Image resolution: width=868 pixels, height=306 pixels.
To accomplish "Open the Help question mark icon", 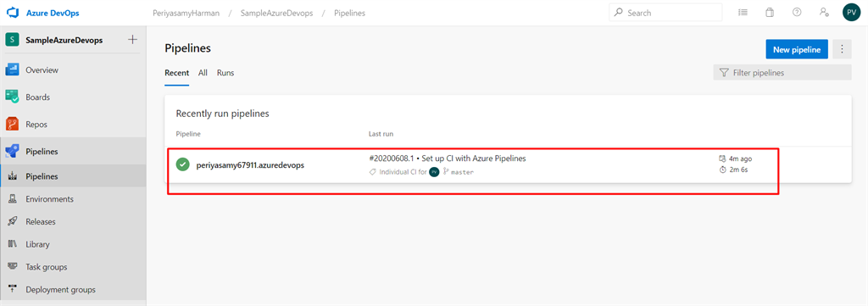I will pyautogui.click(x=797, y=12).
